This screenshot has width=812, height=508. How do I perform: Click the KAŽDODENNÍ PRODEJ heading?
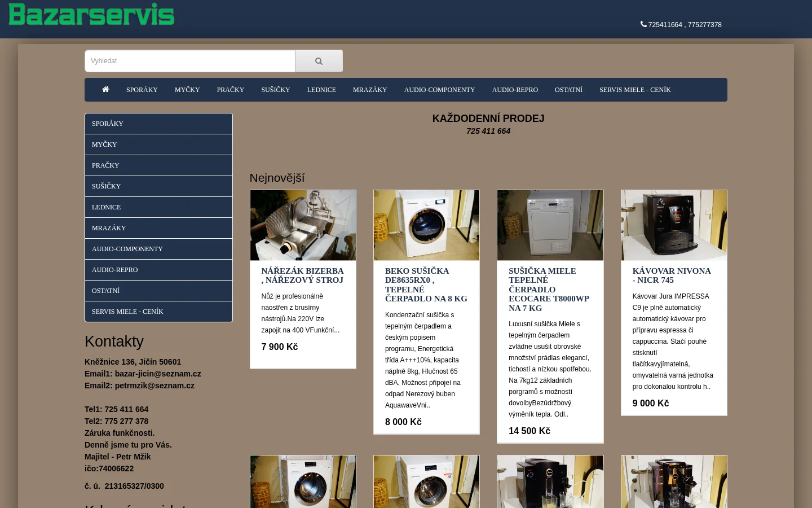(x=488, y=119)
